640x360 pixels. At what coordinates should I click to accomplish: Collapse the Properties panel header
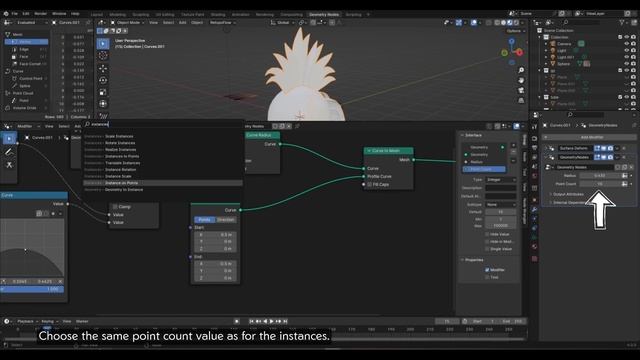click(474, 260)
